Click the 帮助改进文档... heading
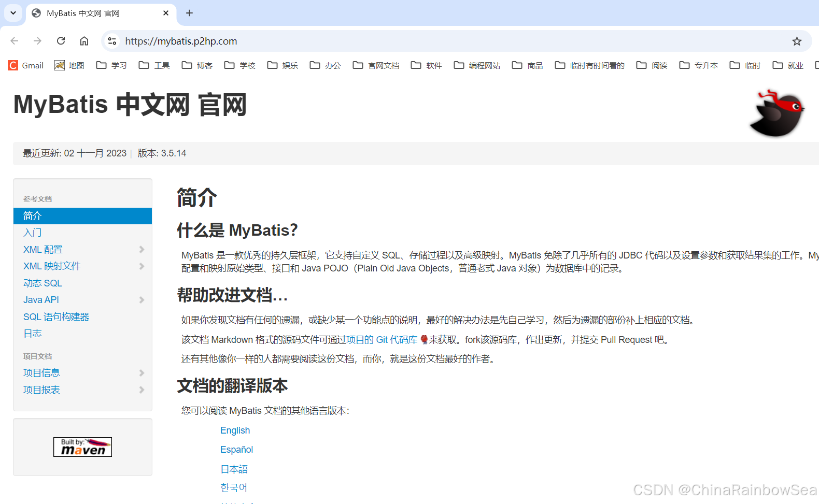The width and height of the screenshot is (819, 504). pyautogui.click(x=232, y=295)
